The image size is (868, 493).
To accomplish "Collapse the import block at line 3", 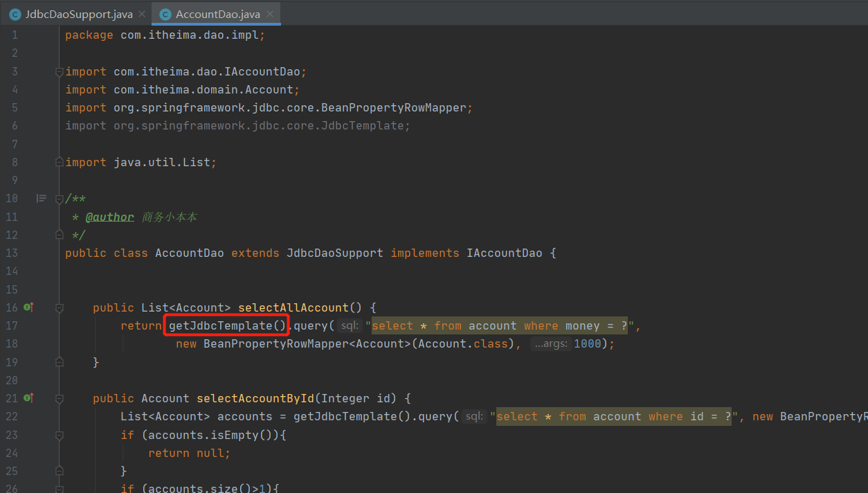I will click(x=60, y=71).
